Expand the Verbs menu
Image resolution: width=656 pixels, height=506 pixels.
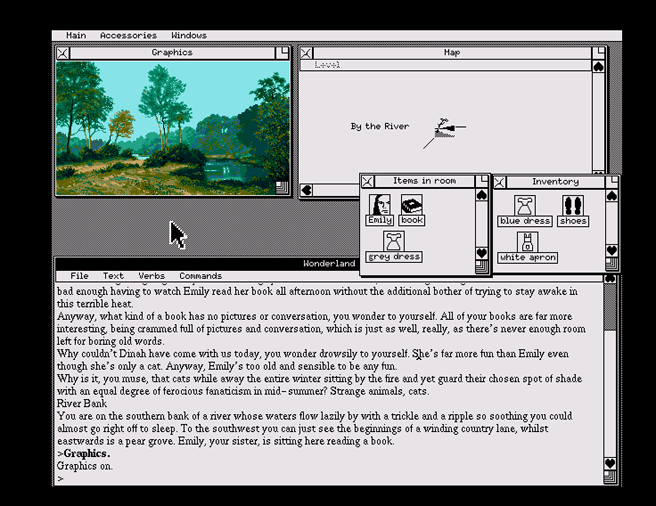[151, 276]
